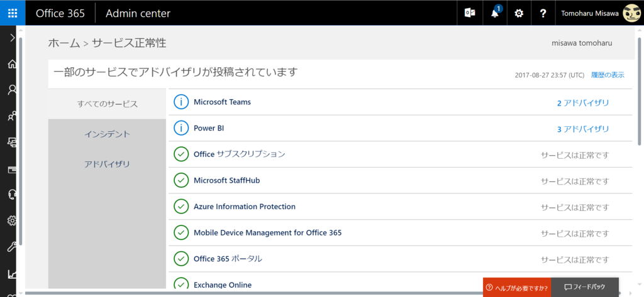Open Users icon in sidebar

pyautogui.click(x=13, y=90)
